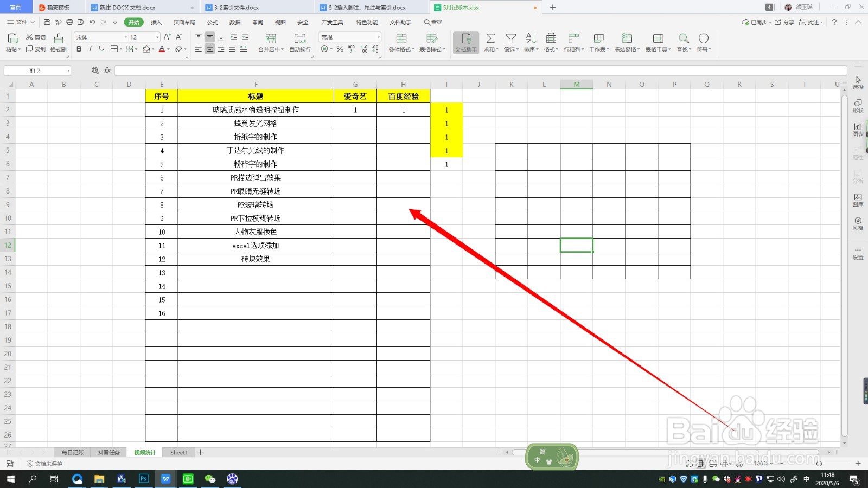Click the Freeze Panes (冻结窗格) icon

pos(627,38)
